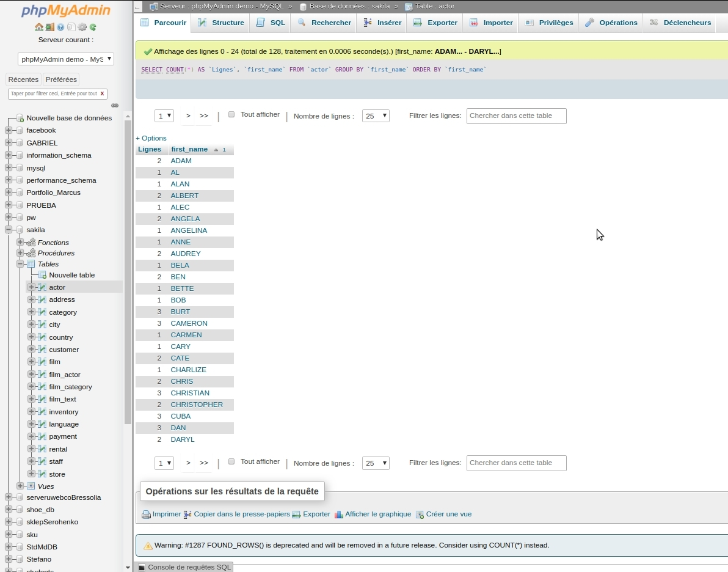Select the log out door icon
The width and height of the screenshot is (728, 572).
point(50,27)
